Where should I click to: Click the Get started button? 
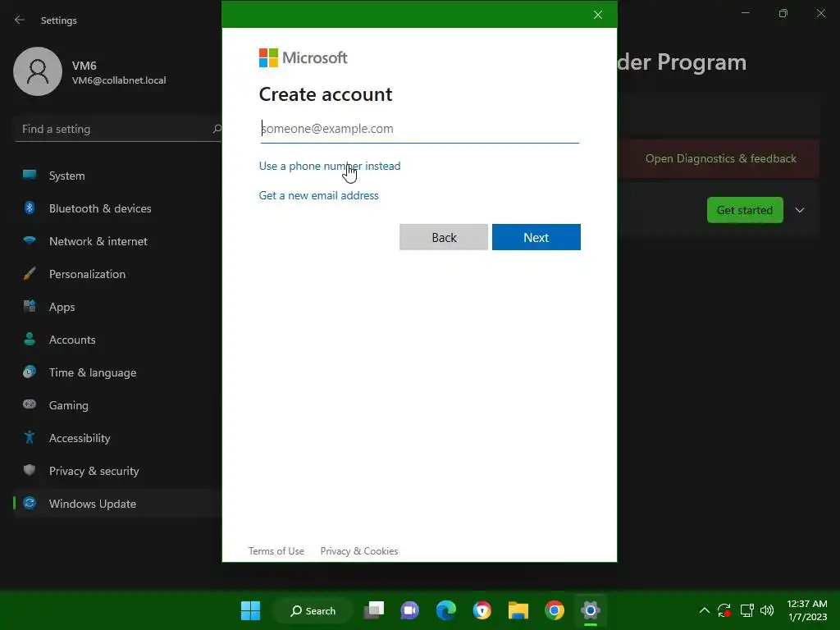[x=745, y=210]
